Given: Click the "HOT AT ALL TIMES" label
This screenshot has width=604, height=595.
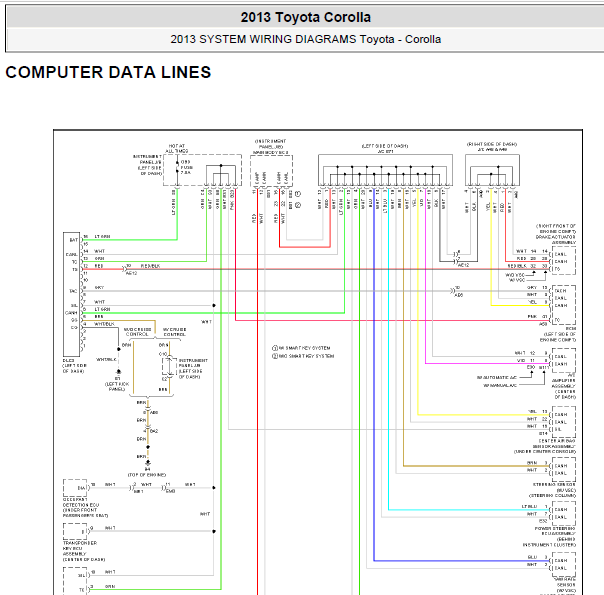Looking at the screenshot, I should [x=176, y=149].
